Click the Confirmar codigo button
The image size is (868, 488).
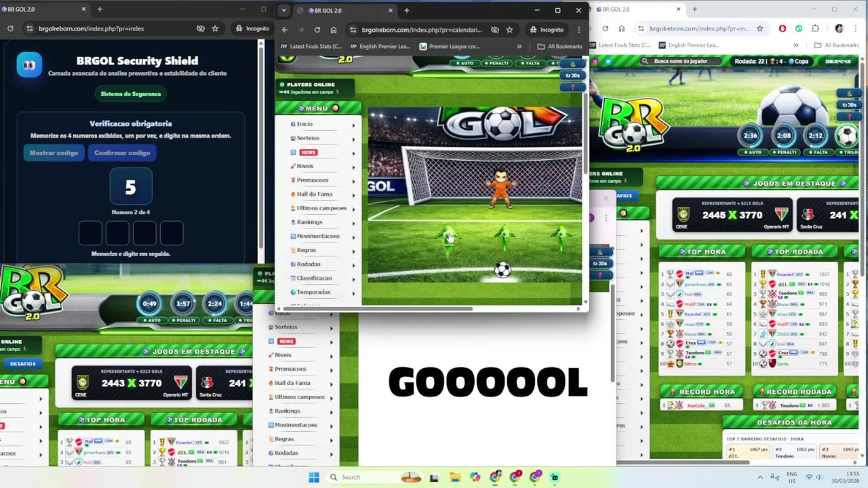[122, 152]
